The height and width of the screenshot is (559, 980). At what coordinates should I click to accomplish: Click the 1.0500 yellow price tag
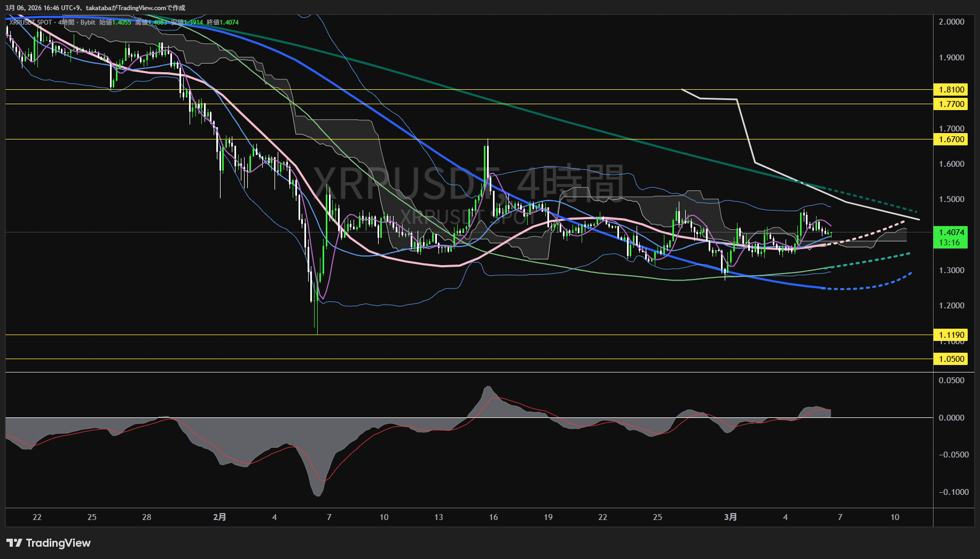[x=951, y=359]
